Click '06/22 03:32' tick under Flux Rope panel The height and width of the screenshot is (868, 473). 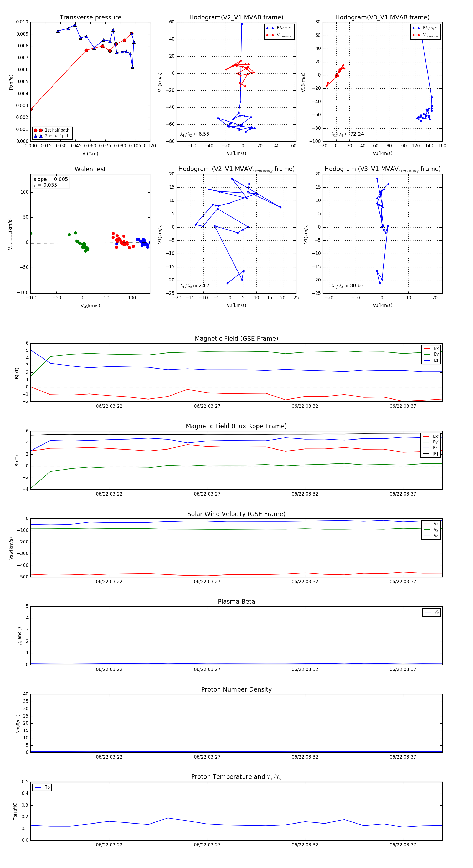[305, 494]
